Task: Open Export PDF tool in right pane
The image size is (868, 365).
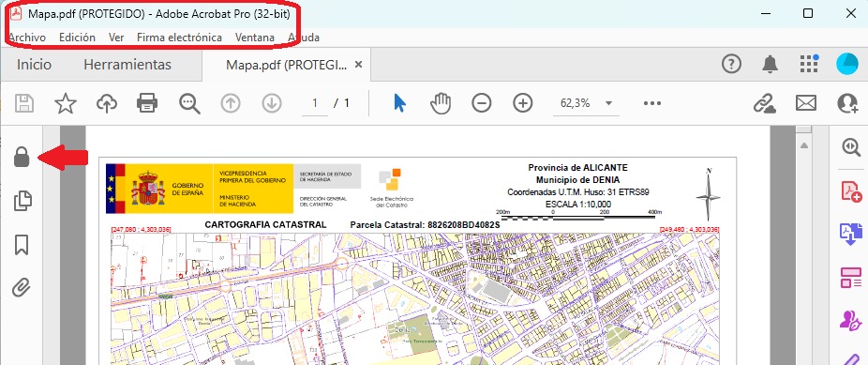Action: [851, 234]
